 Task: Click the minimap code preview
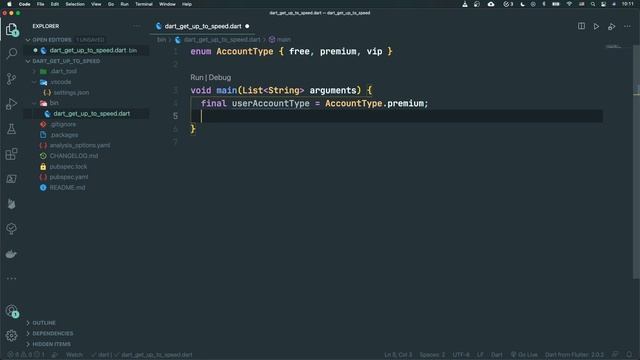click(613, 47)
